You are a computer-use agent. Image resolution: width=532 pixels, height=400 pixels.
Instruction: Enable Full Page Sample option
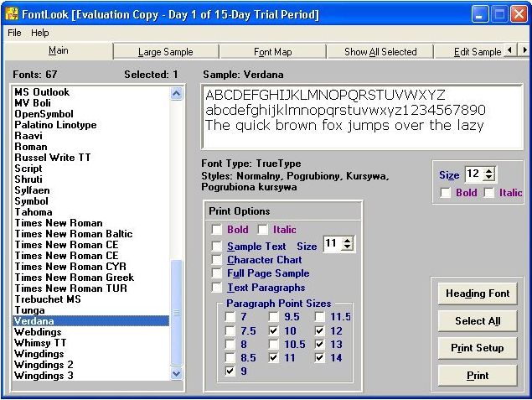(216, 273)
